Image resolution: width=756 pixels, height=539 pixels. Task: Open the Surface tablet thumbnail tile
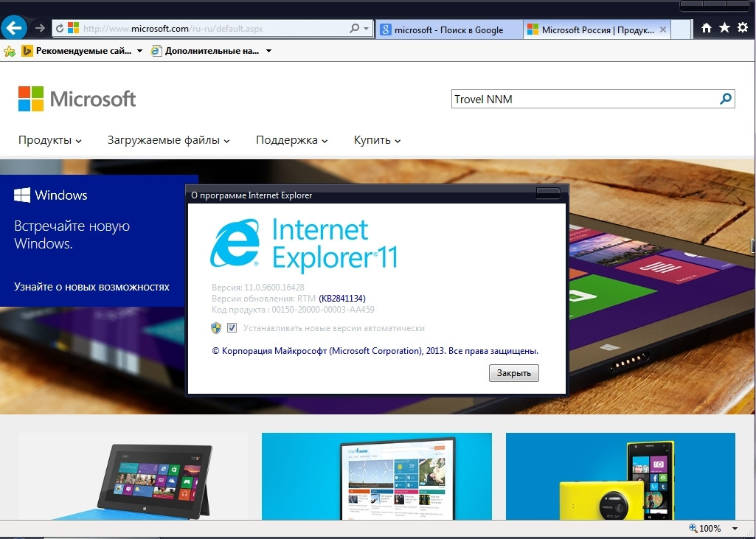pyautogui.click(x=133, y=476)
